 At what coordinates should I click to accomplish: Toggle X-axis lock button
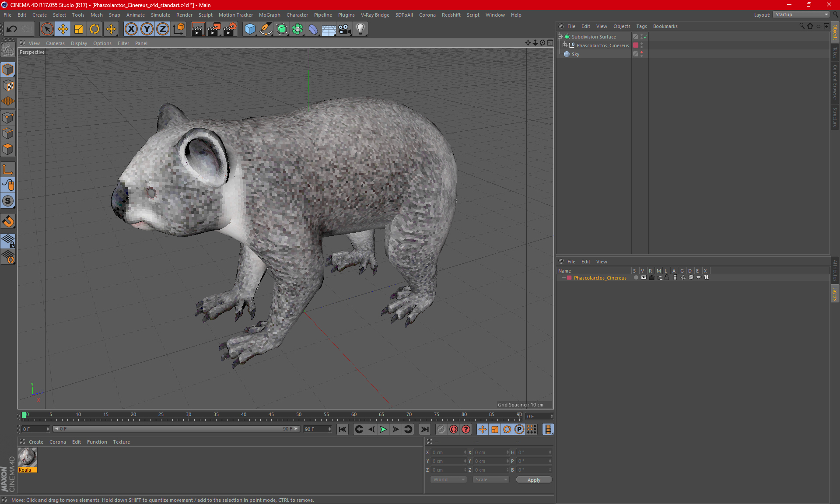point(131,29)
